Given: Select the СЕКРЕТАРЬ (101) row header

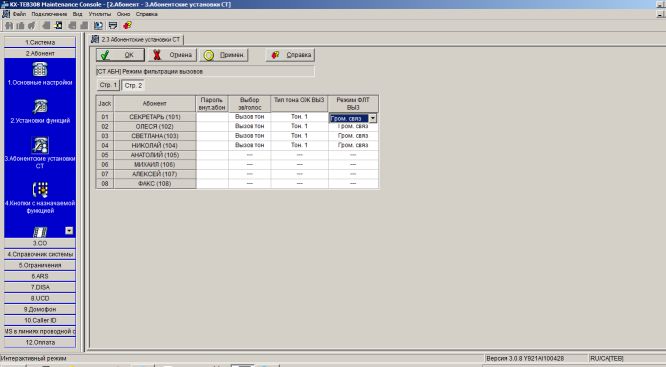Looking at the screenshot, I should pos(155,117).
